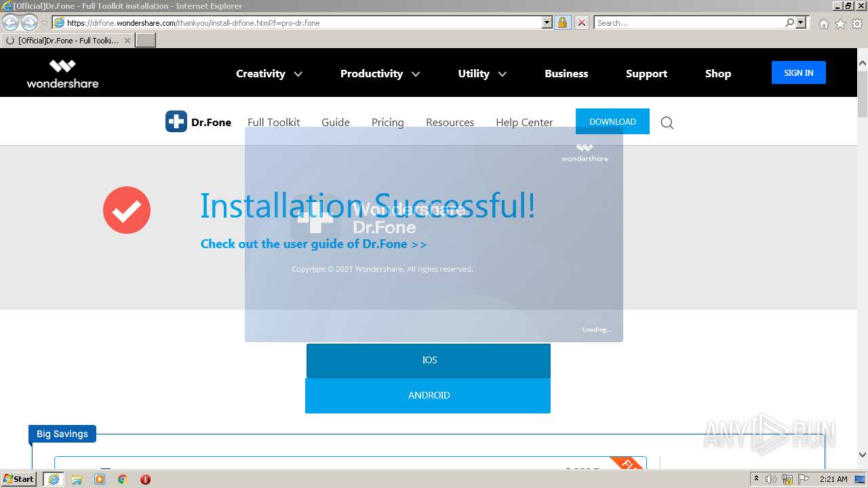Open the red Opera-style taskbar icon
This screenshot has height=488, width=868.
[x=145, y=479]
